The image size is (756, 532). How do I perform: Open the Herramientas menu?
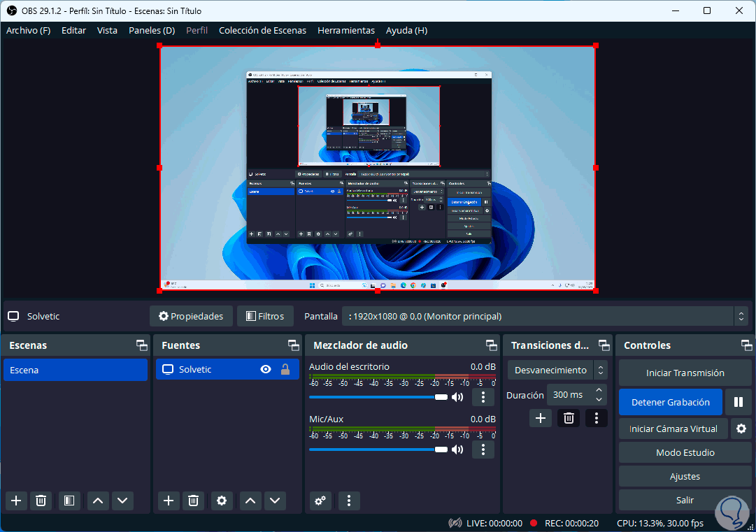345,31
